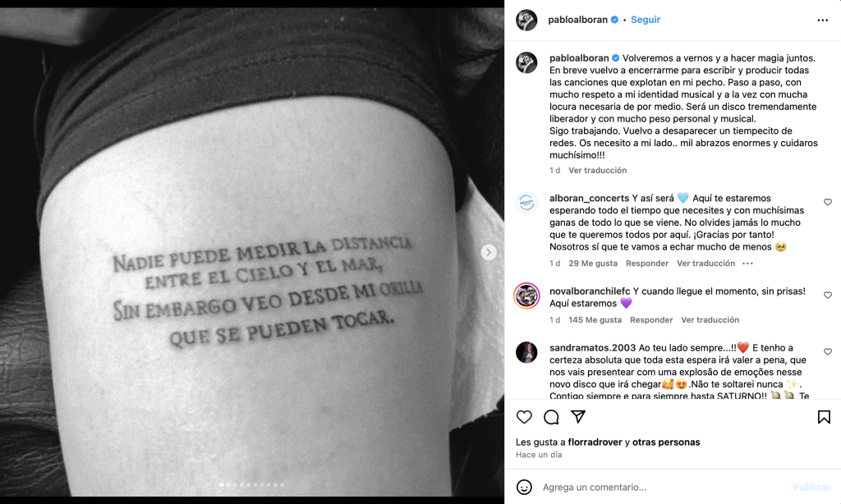Translate the novalboranchilefc comment
Image resolution: width=841 pixels, height=504 pixels.
[x=710, y=319]
